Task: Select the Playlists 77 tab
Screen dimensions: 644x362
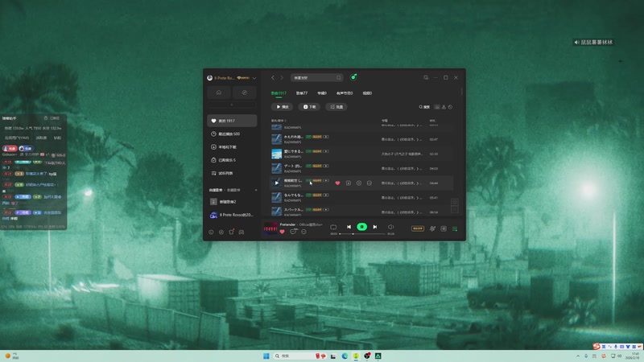Action: coord(302,93)
